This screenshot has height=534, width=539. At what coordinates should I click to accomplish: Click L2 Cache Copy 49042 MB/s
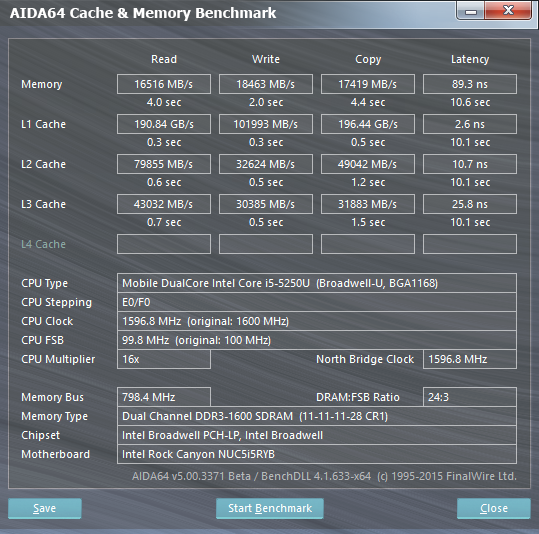tap(368, 164)
